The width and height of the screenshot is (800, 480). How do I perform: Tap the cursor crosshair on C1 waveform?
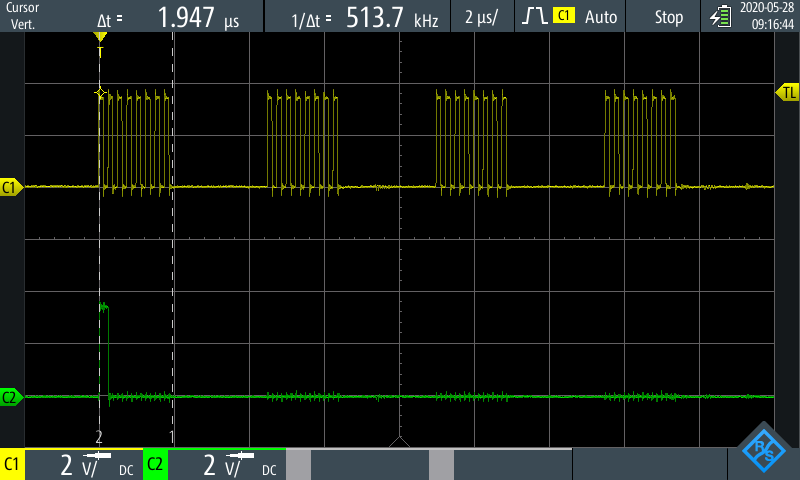100,92
